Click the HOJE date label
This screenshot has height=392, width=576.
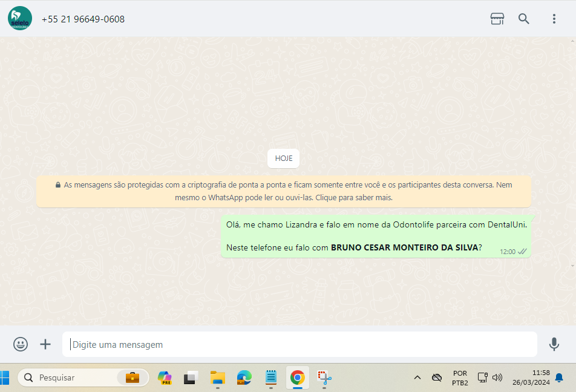coord(284,158)
